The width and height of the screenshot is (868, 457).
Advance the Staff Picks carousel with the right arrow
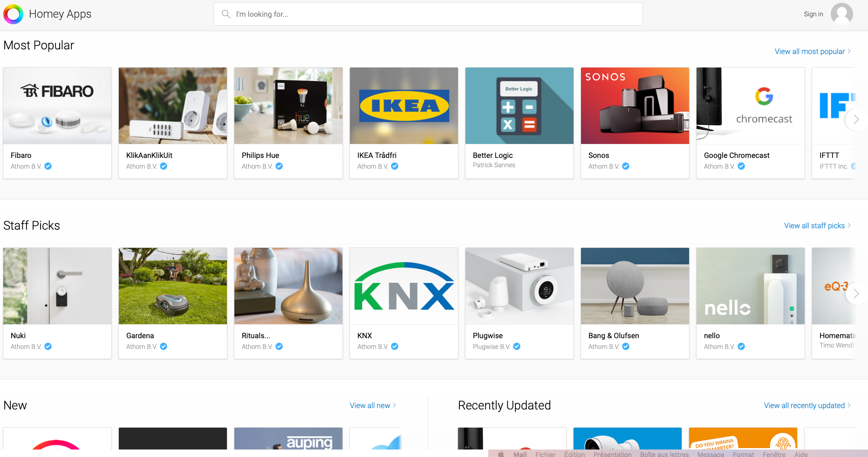(x=855, y=293)
